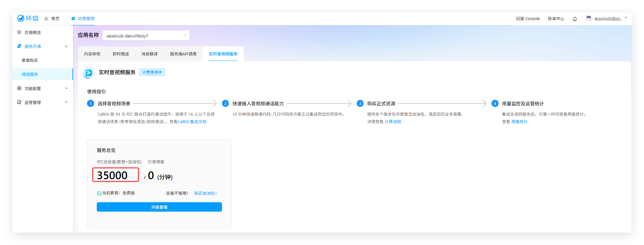Click the user avatar icon
This screenshot has height=245, width=644.
[588, 18]
